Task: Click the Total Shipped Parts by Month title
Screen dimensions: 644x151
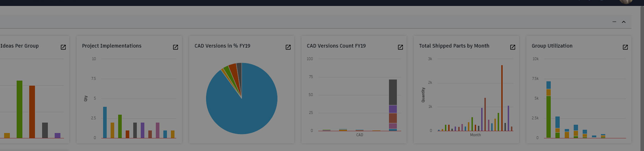Action: pyautogui.click(x=454, y=46)
